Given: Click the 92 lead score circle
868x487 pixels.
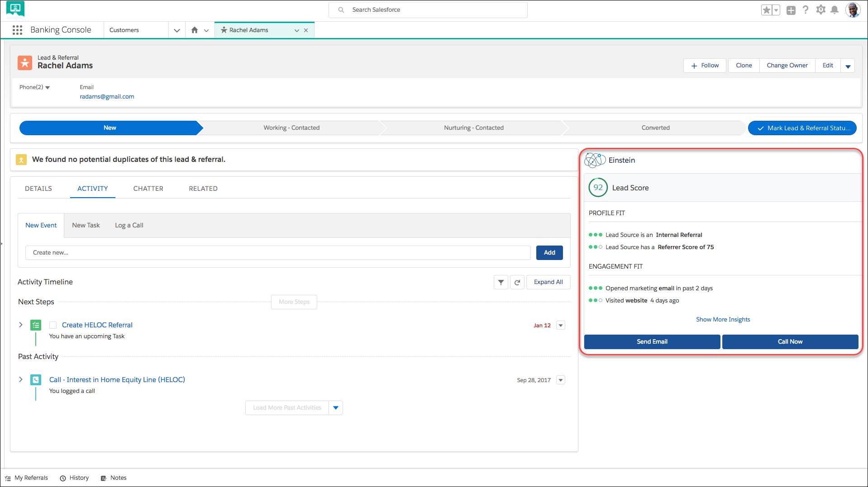Looking at the screenshot, I should coord(598,188).
